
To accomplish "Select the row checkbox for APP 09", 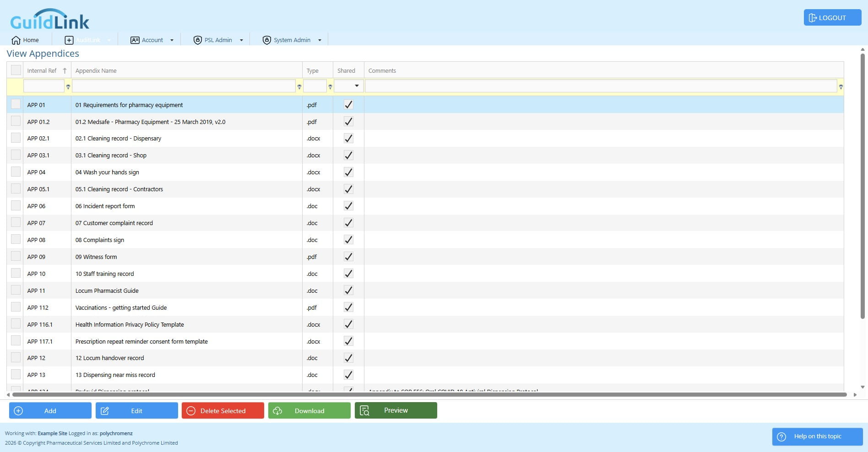I will pyautogui.click(x=16, y=256).
